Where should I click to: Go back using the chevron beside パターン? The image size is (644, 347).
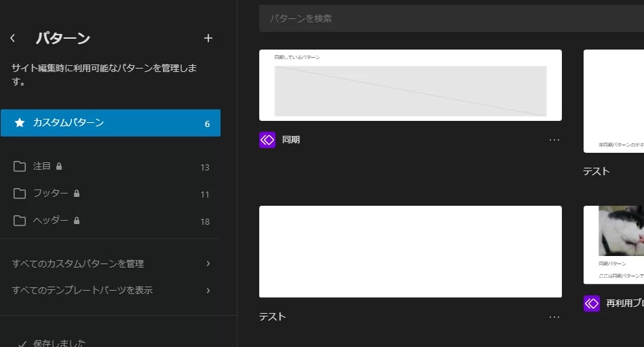pos(13,38)
